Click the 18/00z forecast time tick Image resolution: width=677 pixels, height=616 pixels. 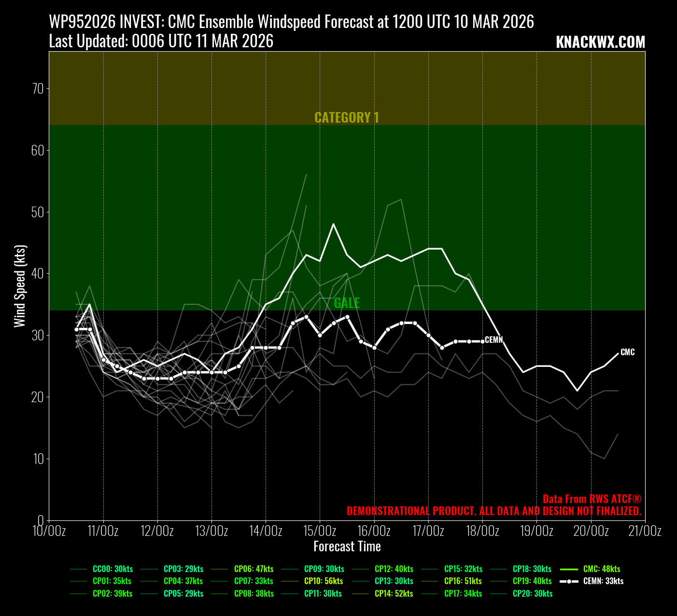(x=483, y=531)
